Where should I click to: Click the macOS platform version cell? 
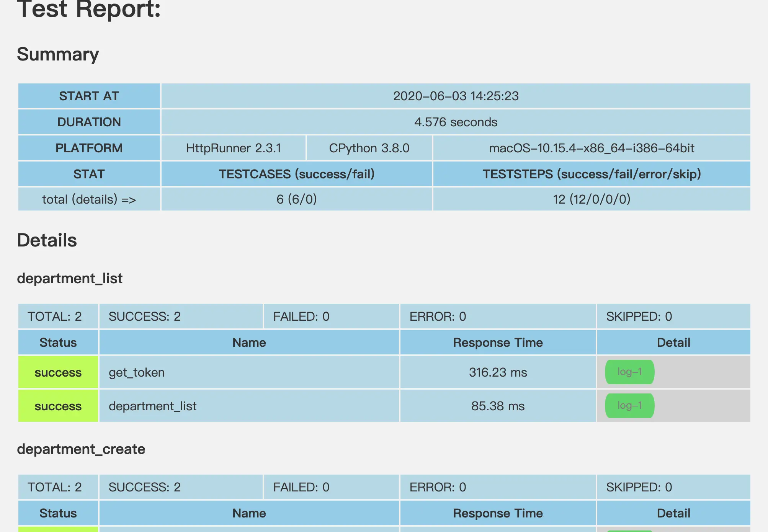pyautogui.click(x=592, y=148)
